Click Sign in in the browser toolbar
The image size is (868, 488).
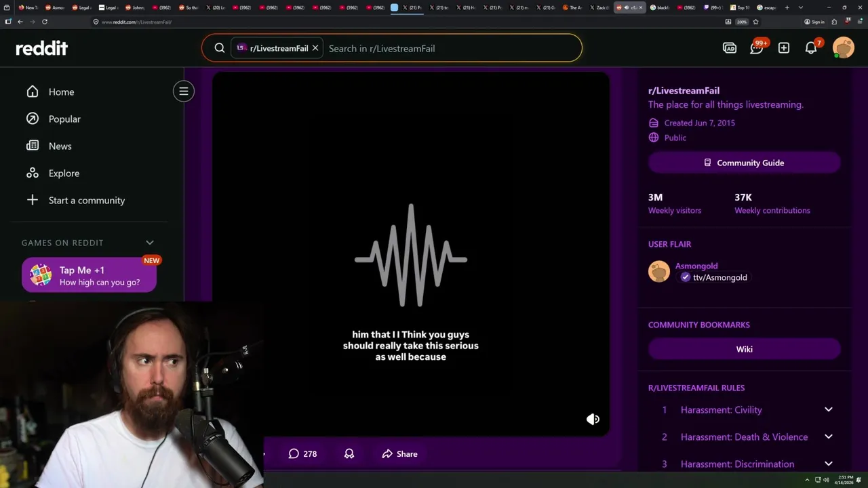(x=814, y=22)
